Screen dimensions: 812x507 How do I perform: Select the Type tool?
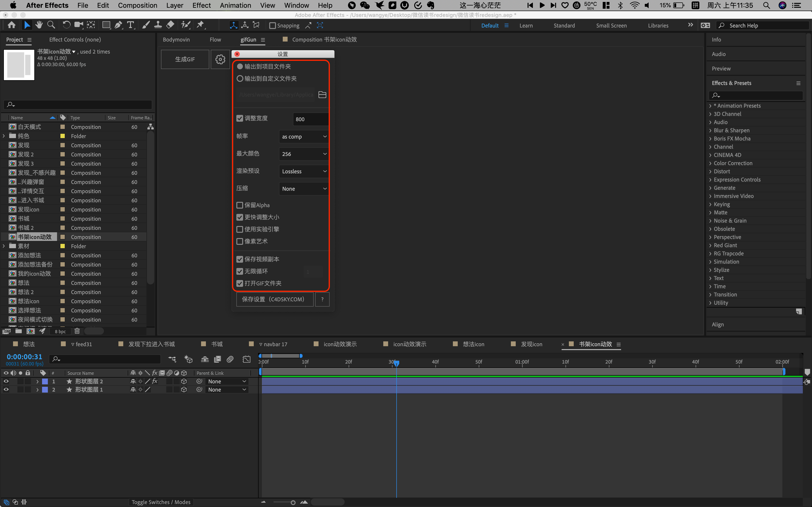[x=130, y=25]
